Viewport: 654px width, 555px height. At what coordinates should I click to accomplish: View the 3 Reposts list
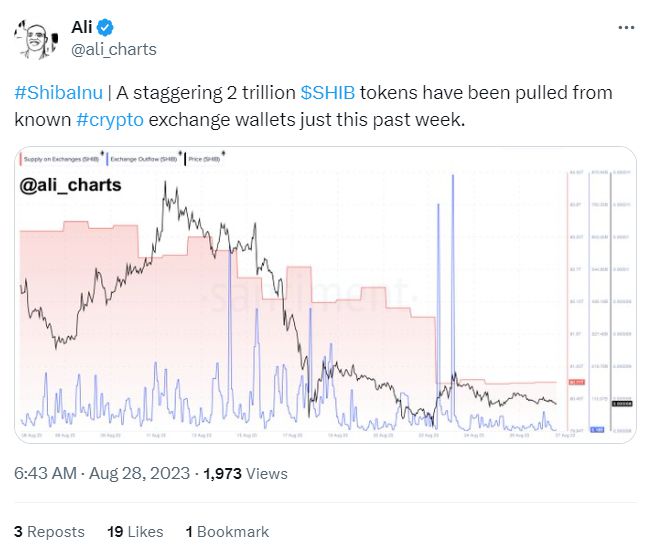[50, 531]
